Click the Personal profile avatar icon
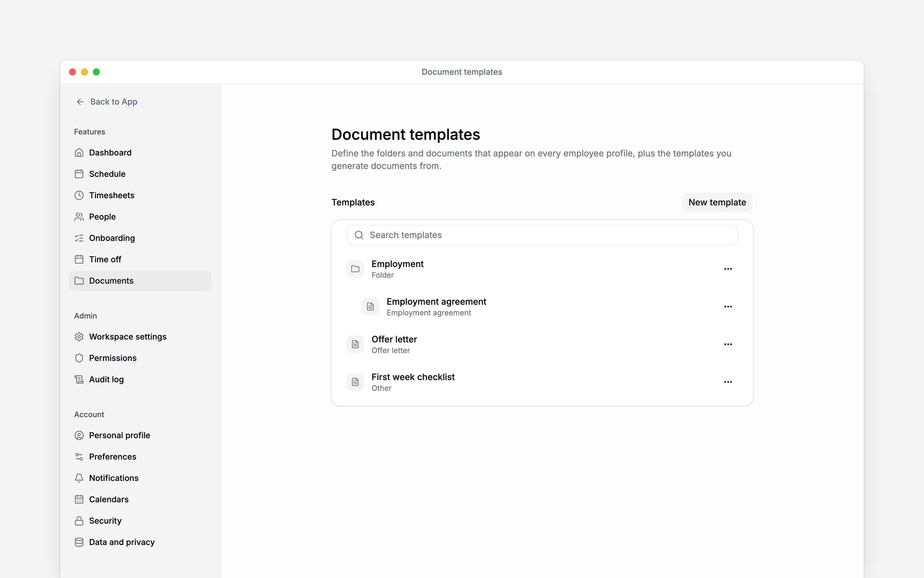Screen dimensions: 924x578 tap(79, 435)
